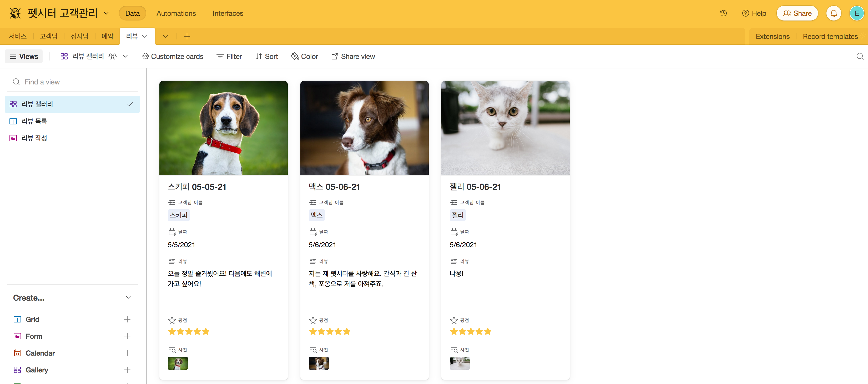Image resolution: width=868 pixels, height=384 pixels.
Task: Click the search magnifier icon in the toolbar
Action: pyautogui.click(x=860, y=56)
